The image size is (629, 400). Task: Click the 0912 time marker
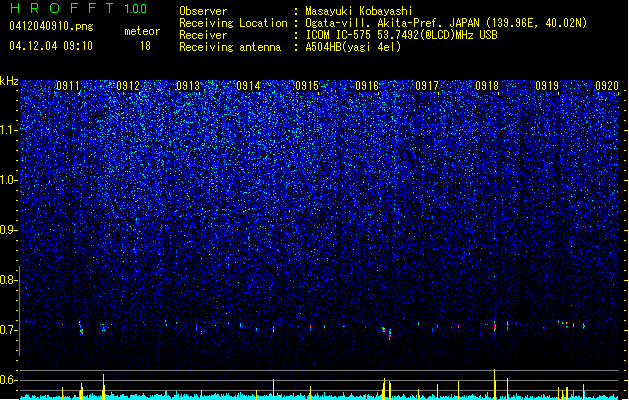click(128, 85)
